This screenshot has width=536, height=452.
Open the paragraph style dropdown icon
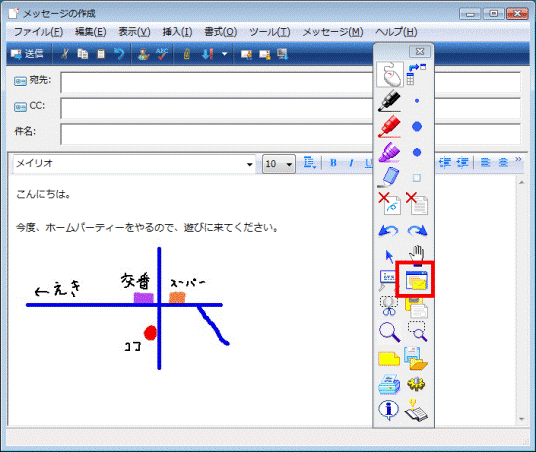tap(310, 163)
